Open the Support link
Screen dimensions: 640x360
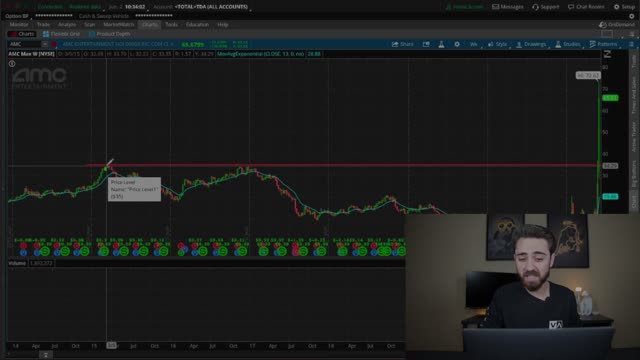coord(546,7)
